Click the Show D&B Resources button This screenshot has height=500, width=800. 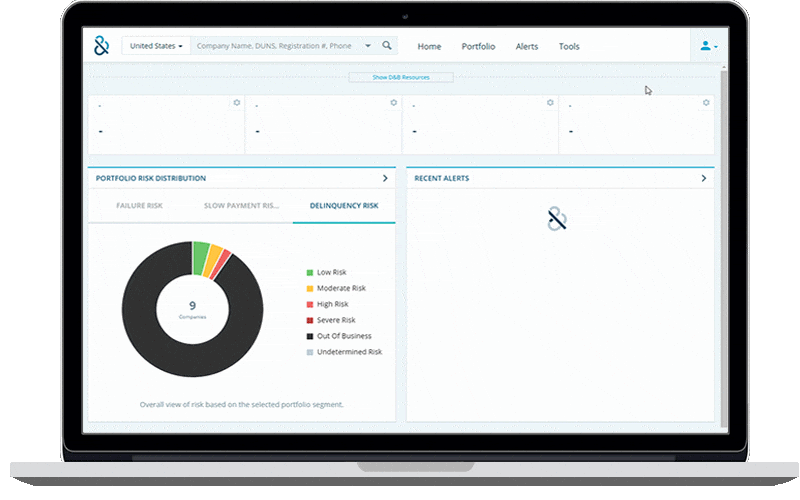(400, 77)
